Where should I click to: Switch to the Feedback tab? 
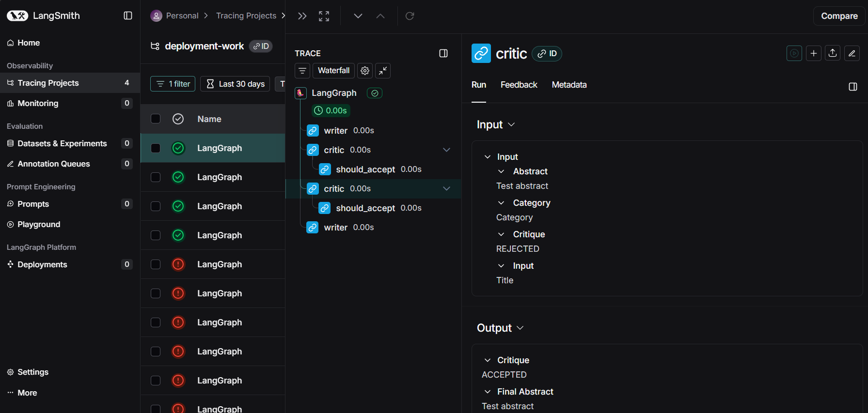coord(519,85)
